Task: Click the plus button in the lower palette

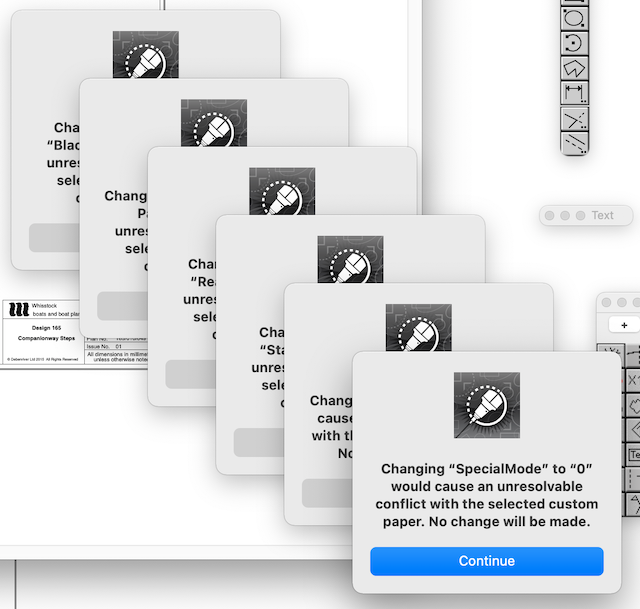Action: point(624,325)
